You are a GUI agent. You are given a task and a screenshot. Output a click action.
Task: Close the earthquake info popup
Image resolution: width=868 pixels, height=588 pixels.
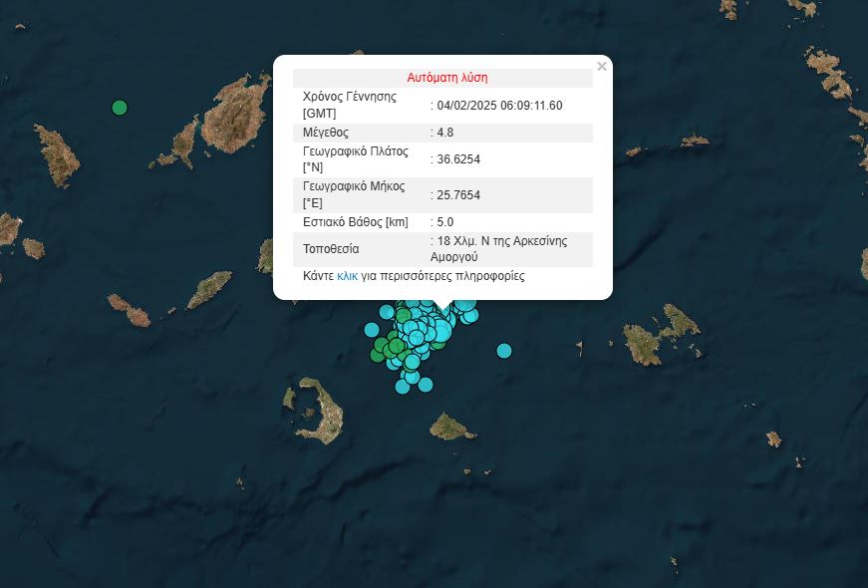tap(601, 67)
